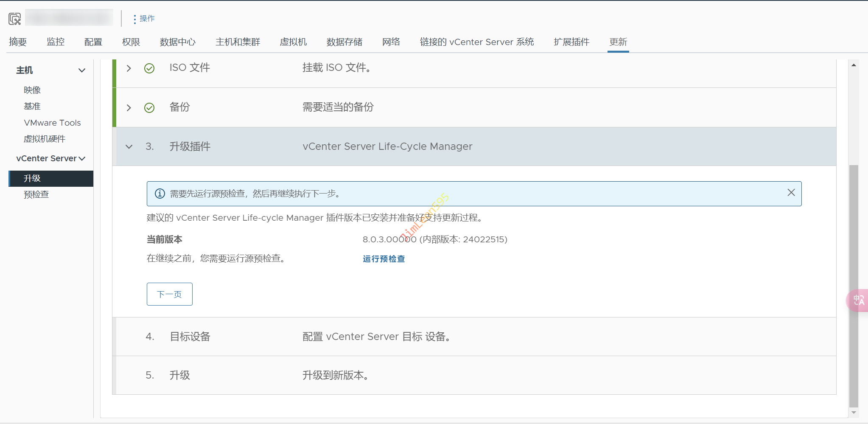
Task: Expand the 备份 step row
Action: pyautogui.click(x=129, y=108)
